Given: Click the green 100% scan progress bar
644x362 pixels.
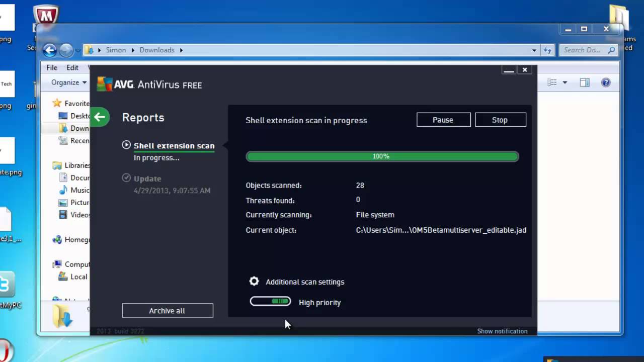Looking at the screenshot, I should point(382,156).
